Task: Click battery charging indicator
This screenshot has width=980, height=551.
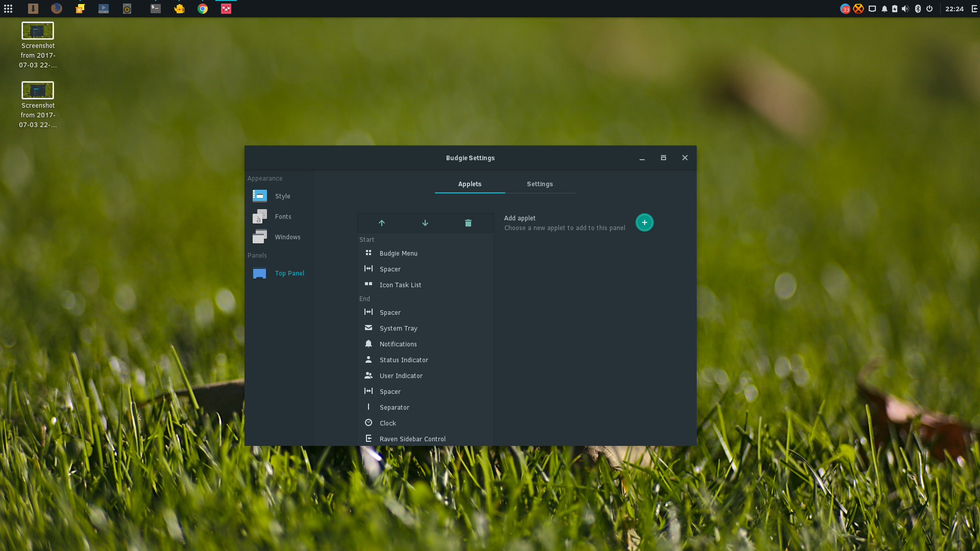Action: (x=895, y=9)
